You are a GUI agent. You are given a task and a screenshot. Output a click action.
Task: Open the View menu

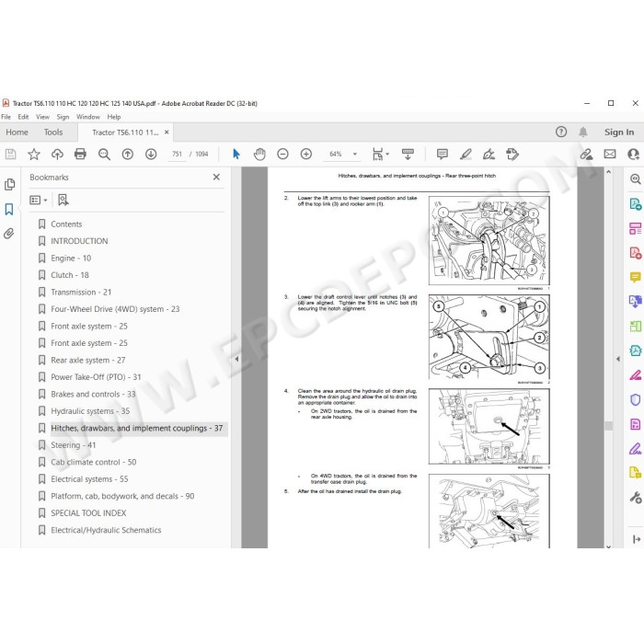[x=42, y=117]
